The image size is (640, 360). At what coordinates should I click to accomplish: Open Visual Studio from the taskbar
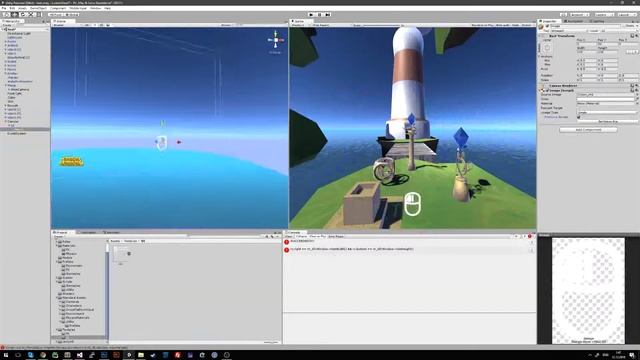click(x=80, y=355)
